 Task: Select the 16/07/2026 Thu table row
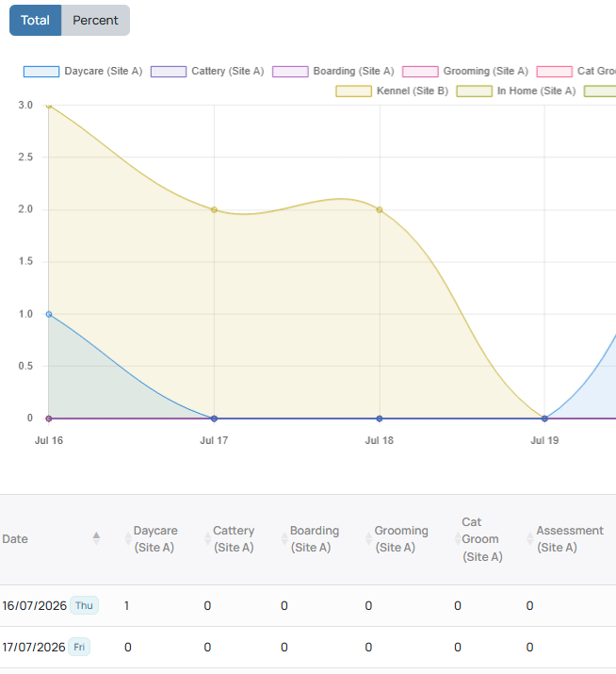click(308, 605)
